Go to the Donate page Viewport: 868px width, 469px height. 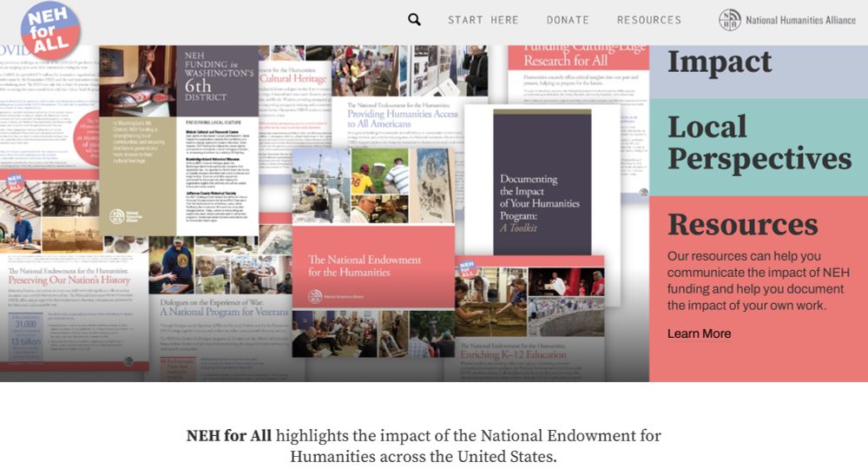[568, 21]
